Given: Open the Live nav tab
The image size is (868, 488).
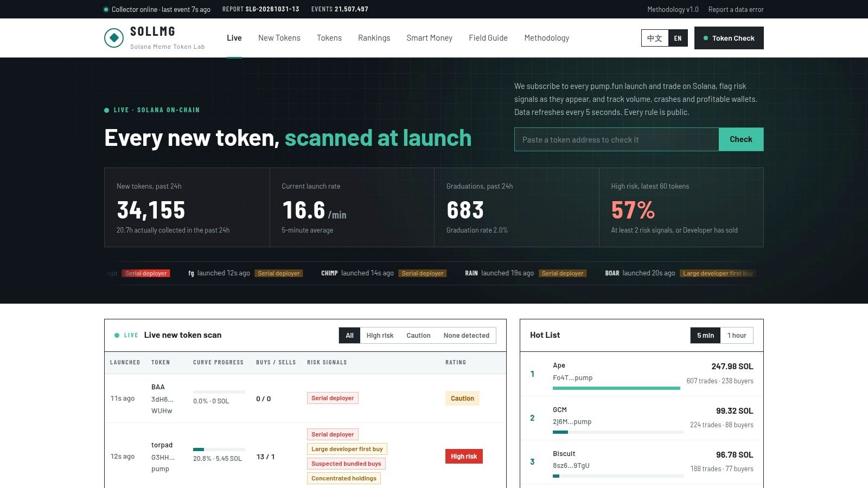Looking at the screenshot, I should (x=234, y=38).
